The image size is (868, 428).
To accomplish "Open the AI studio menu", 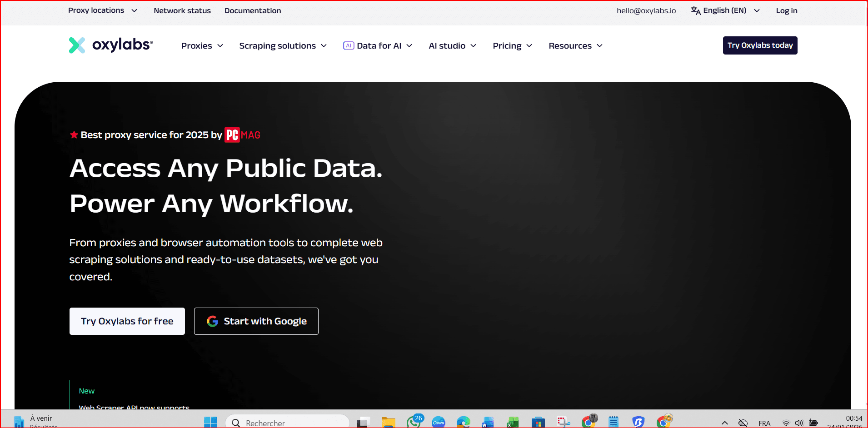I will coord(452,46).
